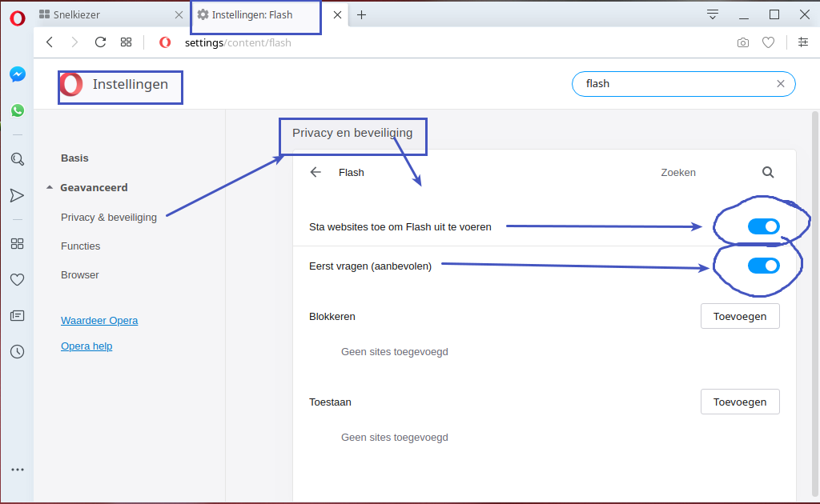Open My Flow send icon in sidebar
820x504 pixels.
[x=18, y=195]
